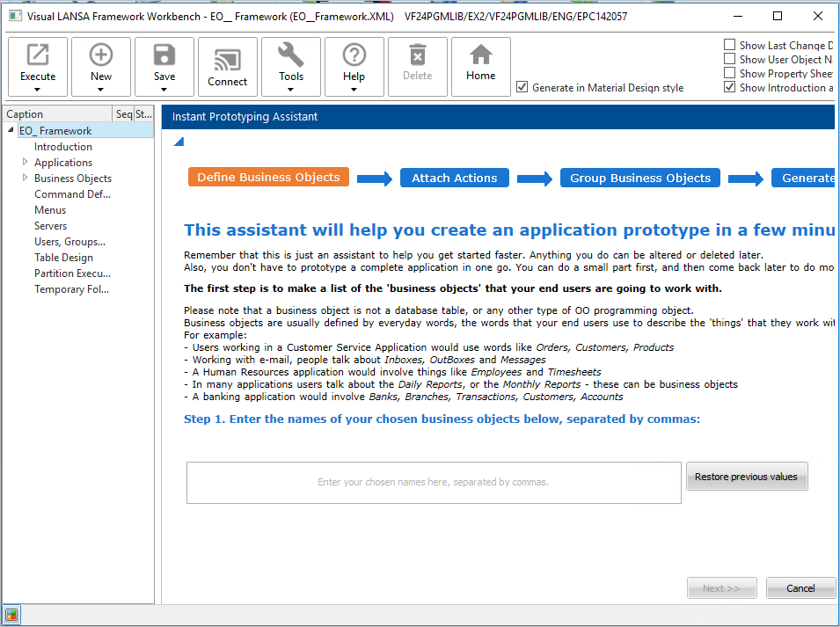The width and height of the screenshot is (840, 627).
Task: Click the application icon in title bar
Action: [16, 16]
